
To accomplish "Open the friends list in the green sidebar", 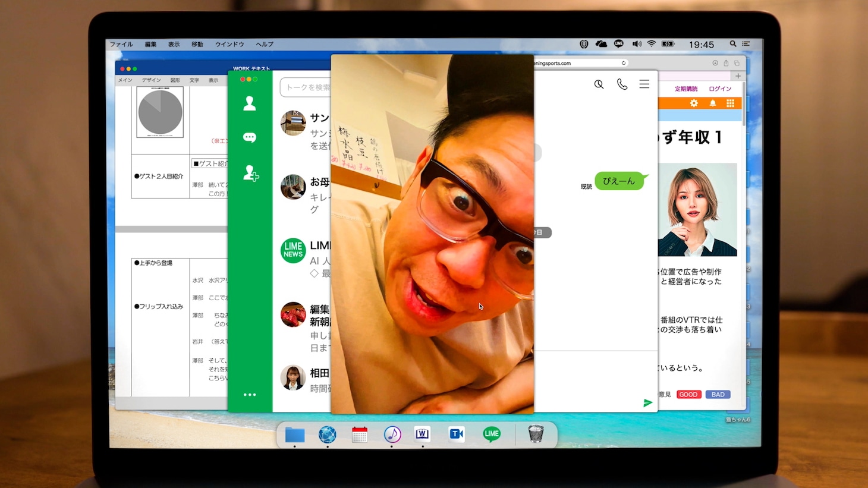I will click(x=250, y=103).
